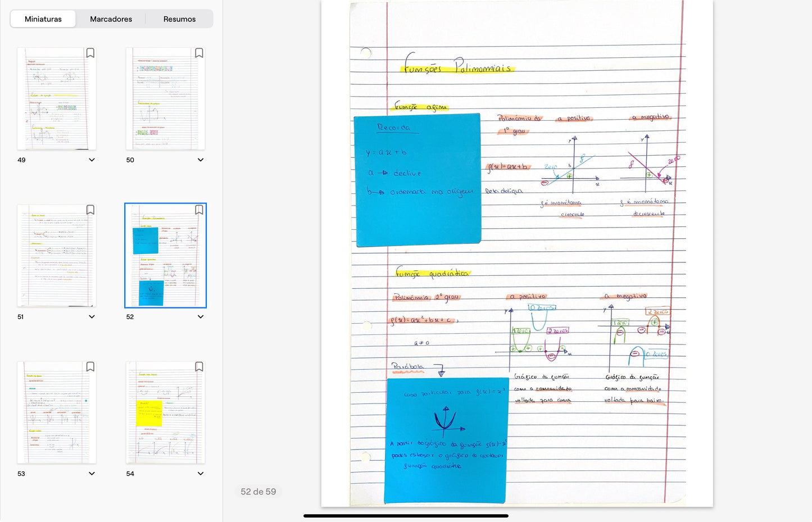The width and height of the screenshot is (812, 522).
Task: Open page 49 thumbnail
Action: [x=56, y=99]
